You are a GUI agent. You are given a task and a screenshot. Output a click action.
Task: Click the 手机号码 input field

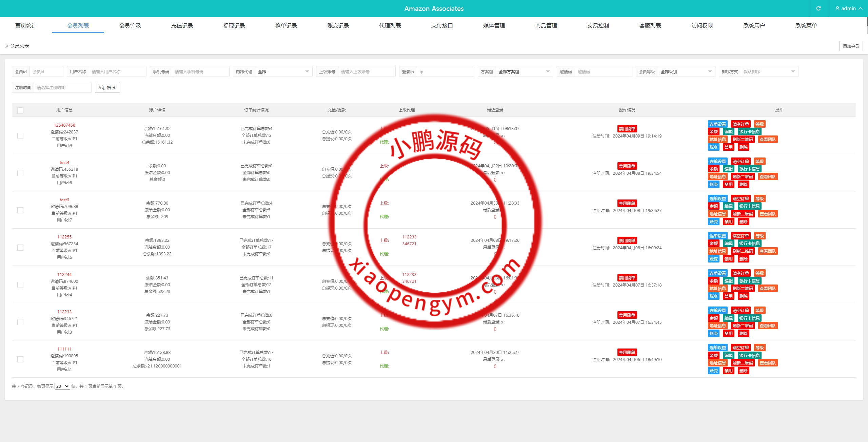pyautogui.click(x=200, y=71)
